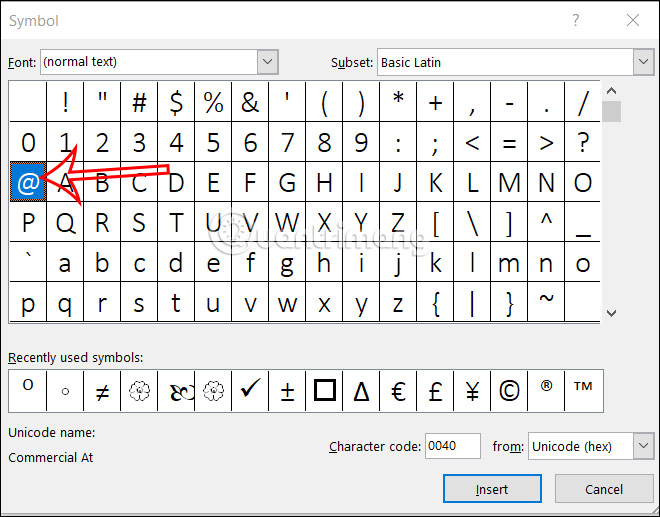Open the Help question mark button

click(x=575, y=20)
